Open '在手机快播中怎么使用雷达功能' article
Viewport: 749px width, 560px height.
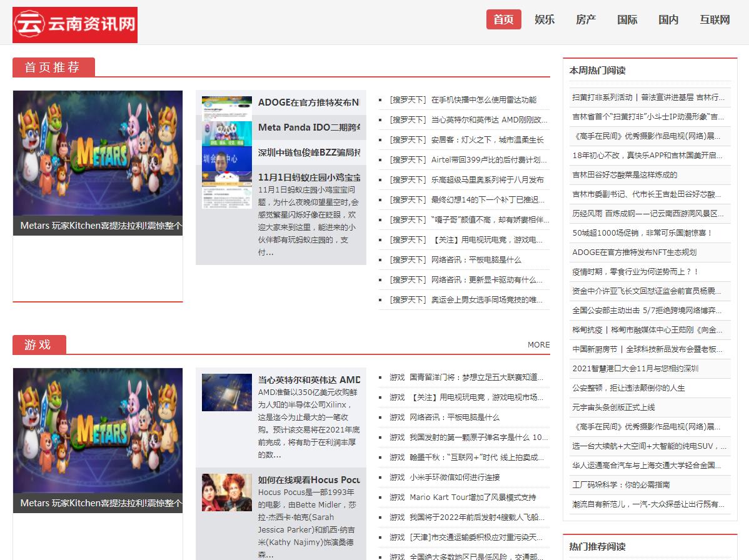483,100
